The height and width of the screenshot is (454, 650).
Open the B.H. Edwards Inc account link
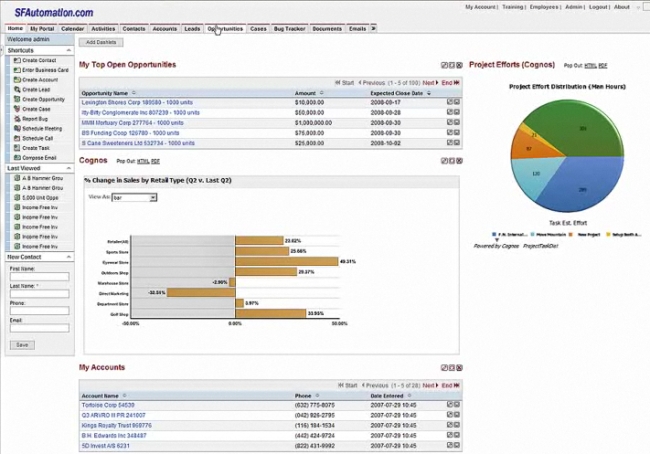[x=114, y=436]
